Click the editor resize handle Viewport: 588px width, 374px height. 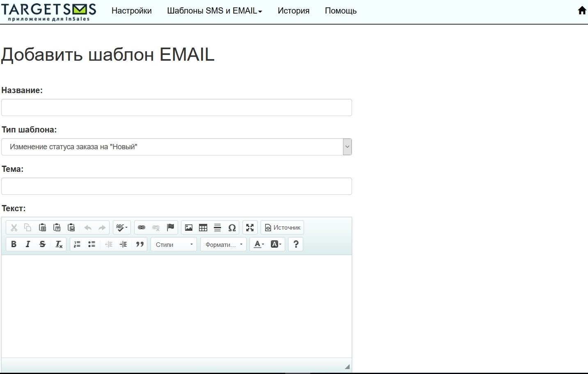pyautogui.click(x=347, y=367)
